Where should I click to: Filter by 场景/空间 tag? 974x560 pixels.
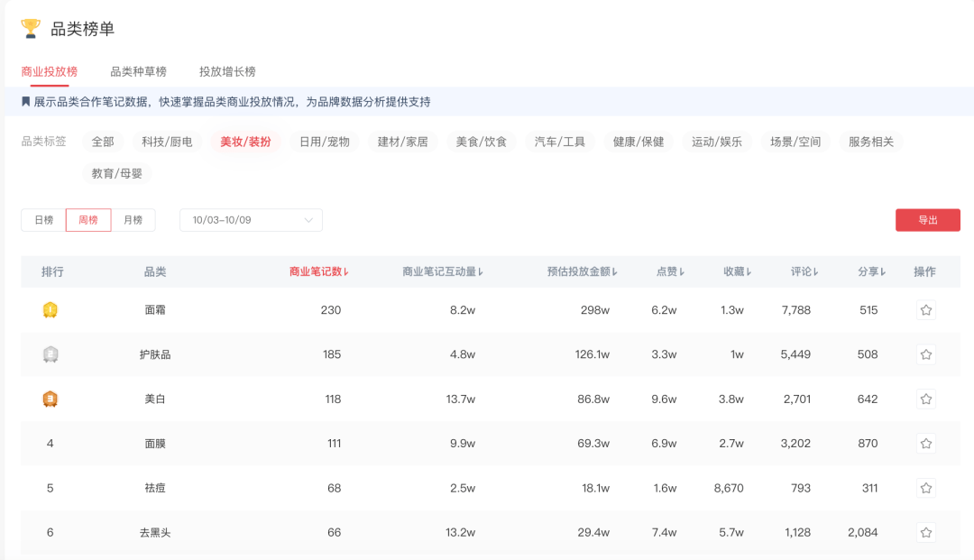click(x=795, y=142)
